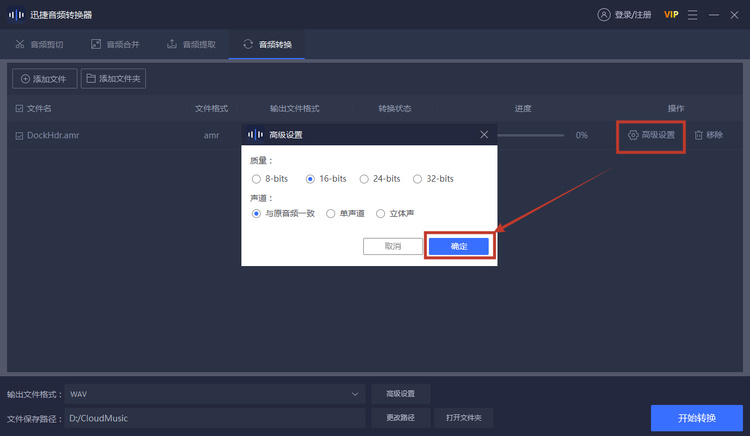Click the 输出文件格式 column header
This screenshot has width=750, height=436.
click(295, 109)
